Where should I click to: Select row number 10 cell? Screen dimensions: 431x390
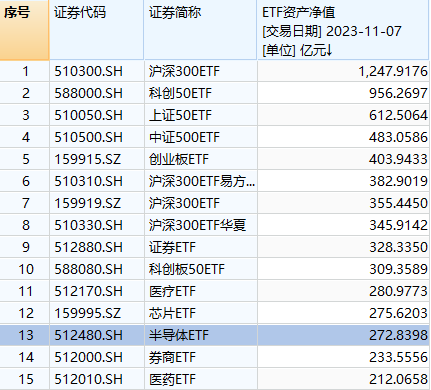[24, 269]
